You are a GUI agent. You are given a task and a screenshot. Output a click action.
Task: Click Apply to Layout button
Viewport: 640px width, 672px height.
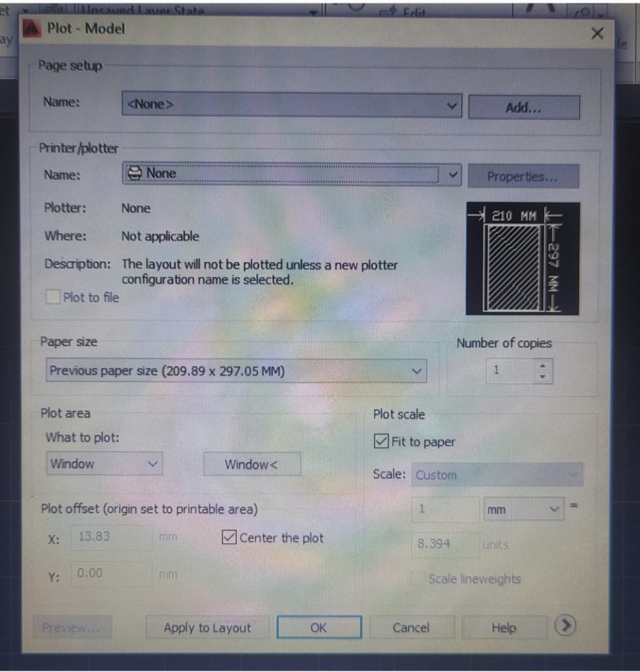(x=207, y=628)
